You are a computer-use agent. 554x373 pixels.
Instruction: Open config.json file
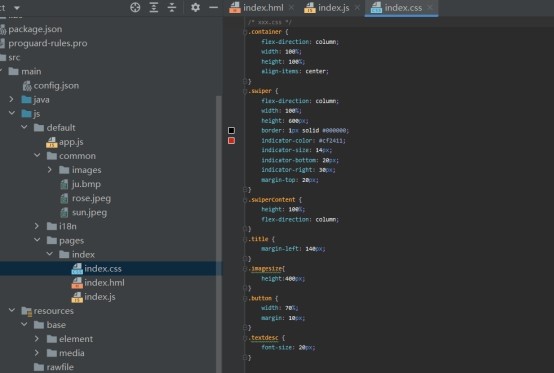(x=56, y=85)
